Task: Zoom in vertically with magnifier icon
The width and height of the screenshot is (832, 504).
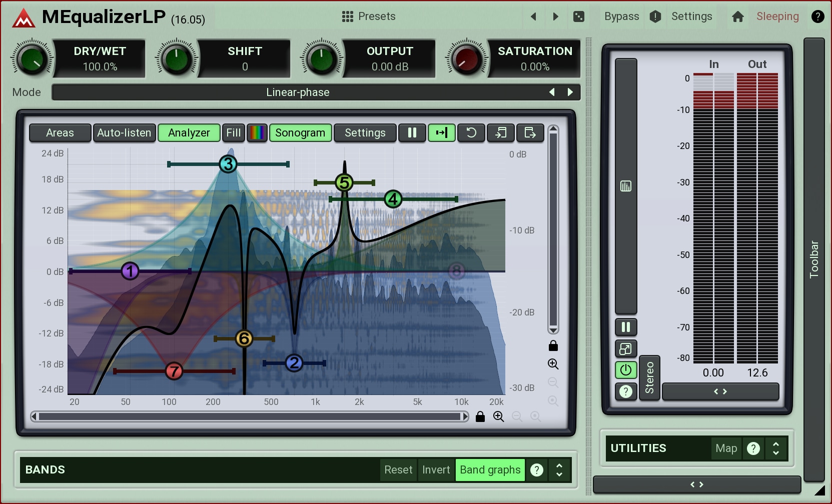Action: pos(553,364)
